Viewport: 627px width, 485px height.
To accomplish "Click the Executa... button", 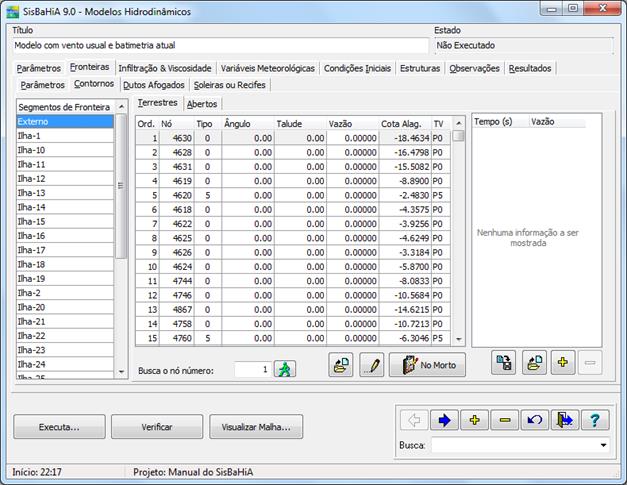I will 59,427.
